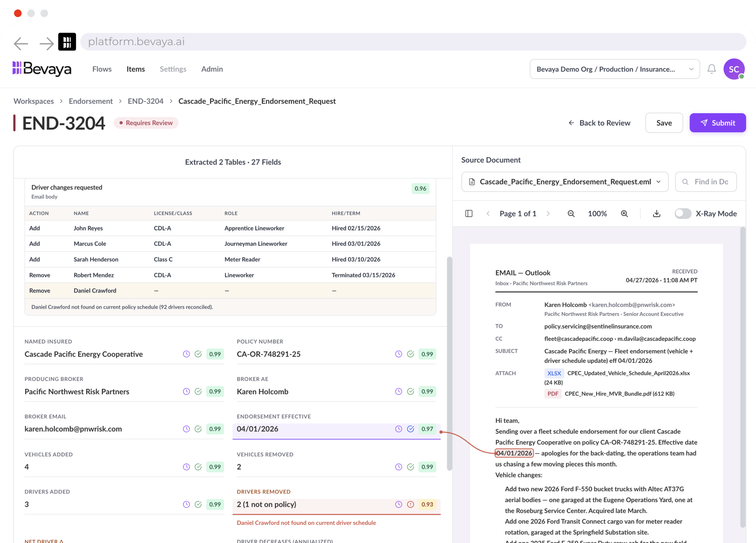Click the browser forward arrow

46,43
